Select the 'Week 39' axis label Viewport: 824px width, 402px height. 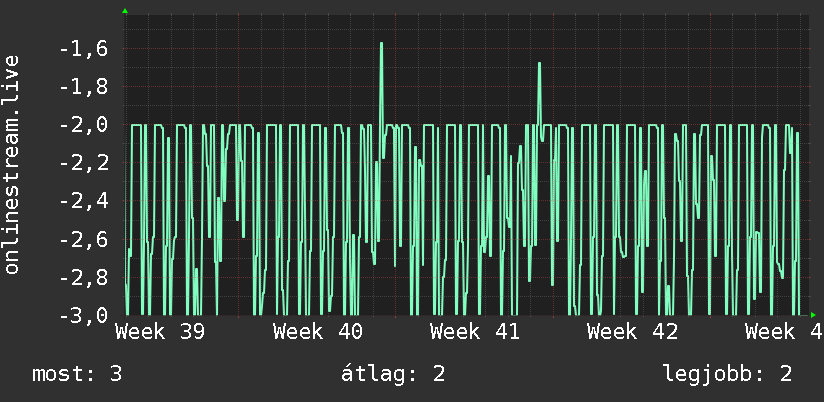160,332
